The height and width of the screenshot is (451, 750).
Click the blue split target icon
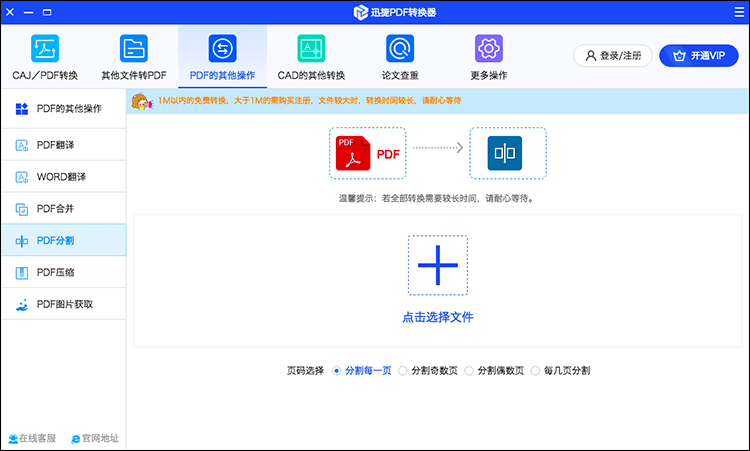[x=505, y=153]
